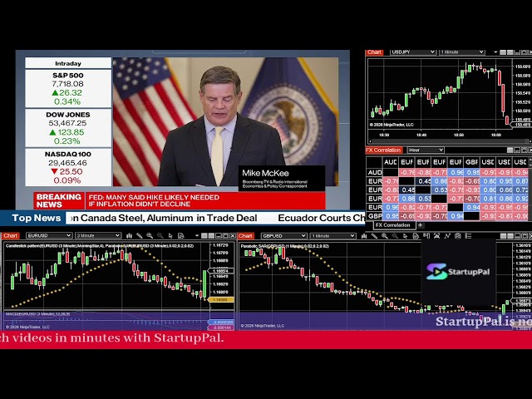Open GBPUSD instrument dropdown
The height and width of the screenshot is (399, 532).
284,236
